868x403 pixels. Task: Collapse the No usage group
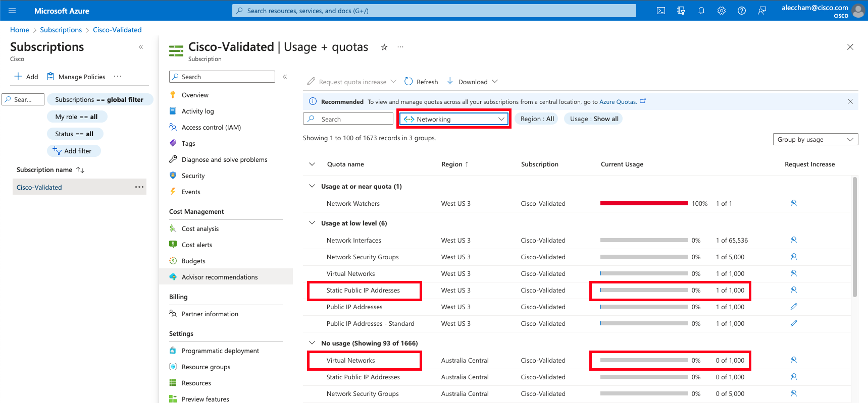point(312,343)
